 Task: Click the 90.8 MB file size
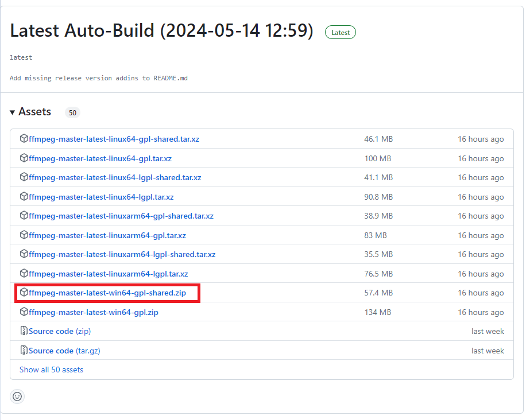[378, 197]
